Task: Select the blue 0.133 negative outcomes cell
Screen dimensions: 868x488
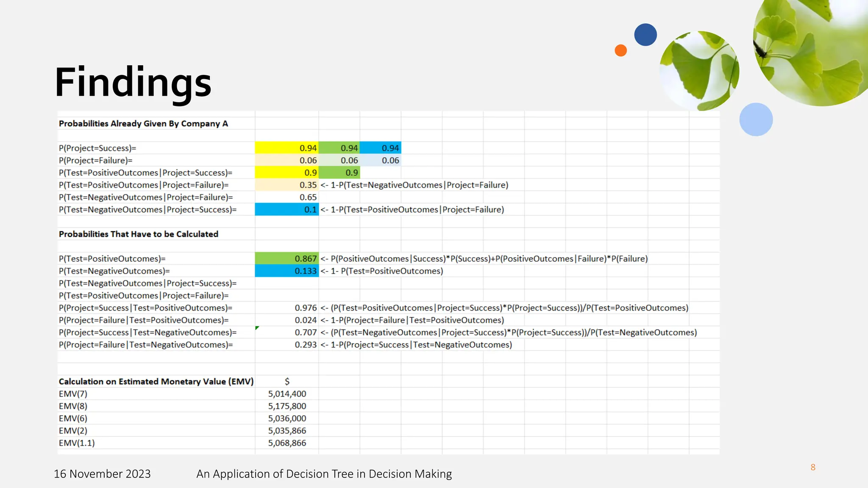Action: 287,271
